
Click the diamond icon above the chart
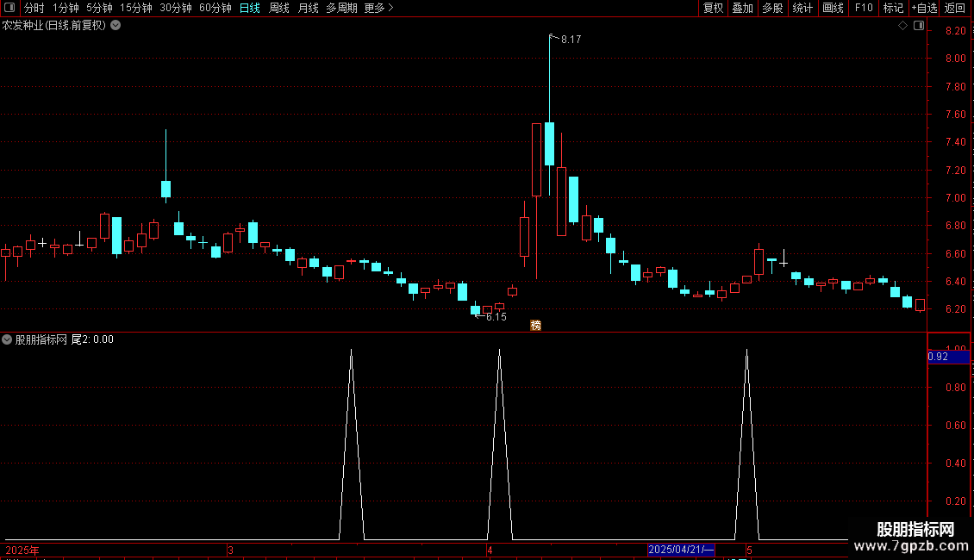903,26
